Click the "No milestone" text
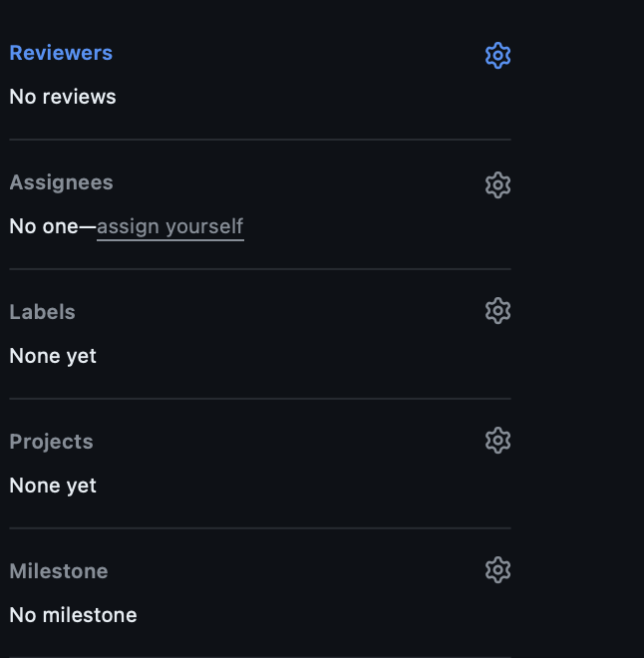 73,615
